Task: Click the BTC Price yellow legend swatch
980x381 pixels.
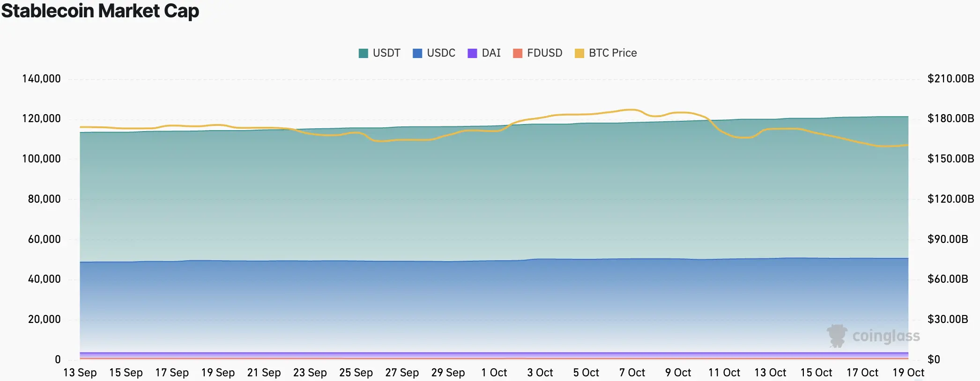Action: 579,53
